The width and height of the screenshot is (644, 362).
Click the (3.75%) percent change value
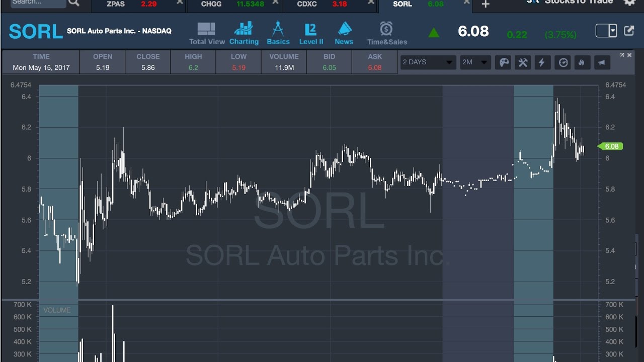tap(560, 35)
